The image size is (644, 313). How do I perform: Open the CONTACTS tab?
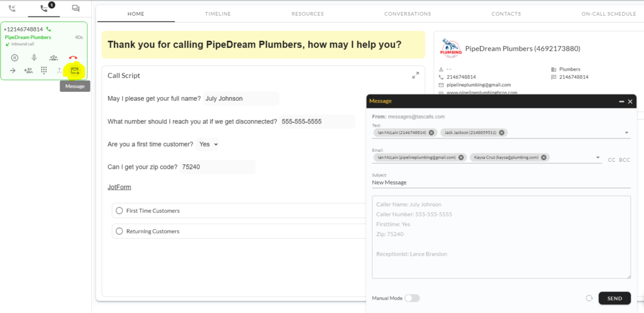(506, 14)
